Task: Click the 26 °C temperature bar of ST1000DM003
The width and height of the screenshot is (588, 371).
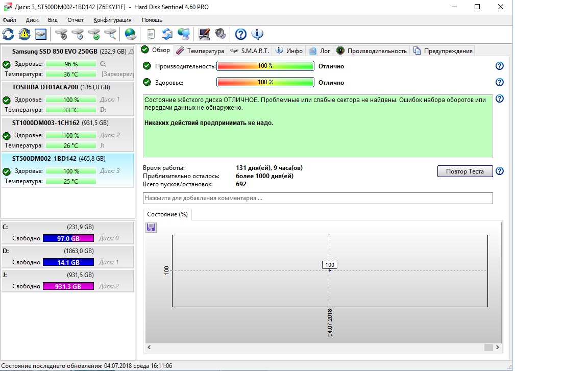Action: pos(71,145)
